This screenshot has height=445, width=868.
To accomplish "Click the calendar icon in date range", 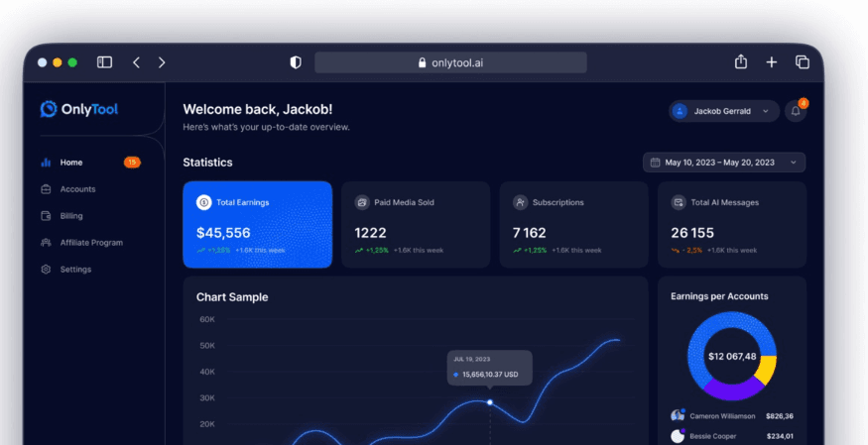I will pyautogui.click(x=655, y=163).
